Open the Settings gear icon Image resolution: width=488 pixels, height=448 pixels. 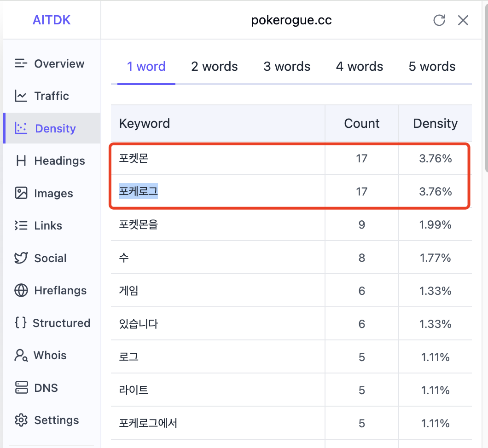pos(21,420)
